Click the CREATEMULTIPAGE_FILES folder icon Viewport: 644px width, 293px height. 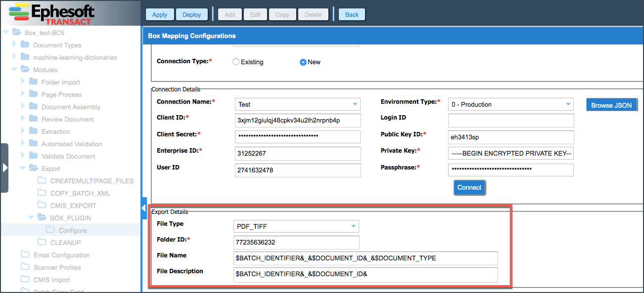(43, 180)
